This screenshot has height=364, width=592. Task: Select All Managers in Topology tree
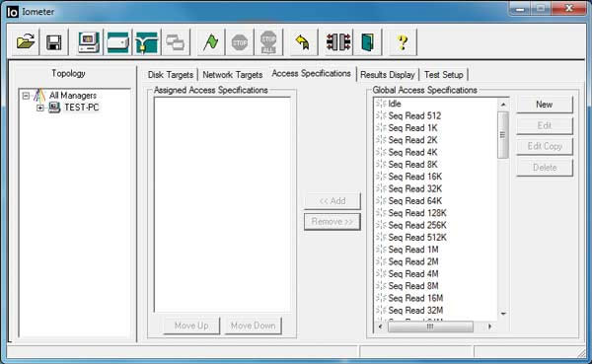pos(73,95)
